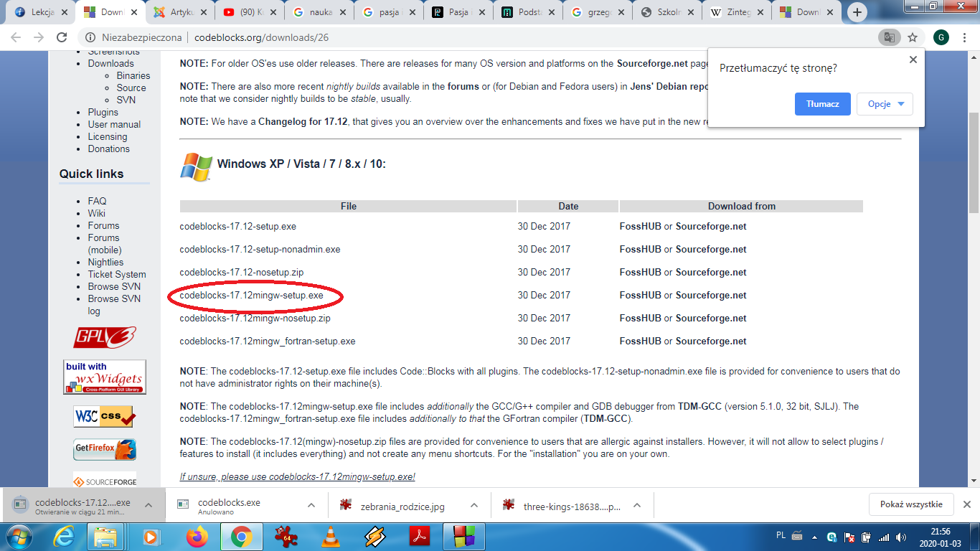Click the page vertical scrollbar thumb
980x551 pixels.
tap(974, 162)
